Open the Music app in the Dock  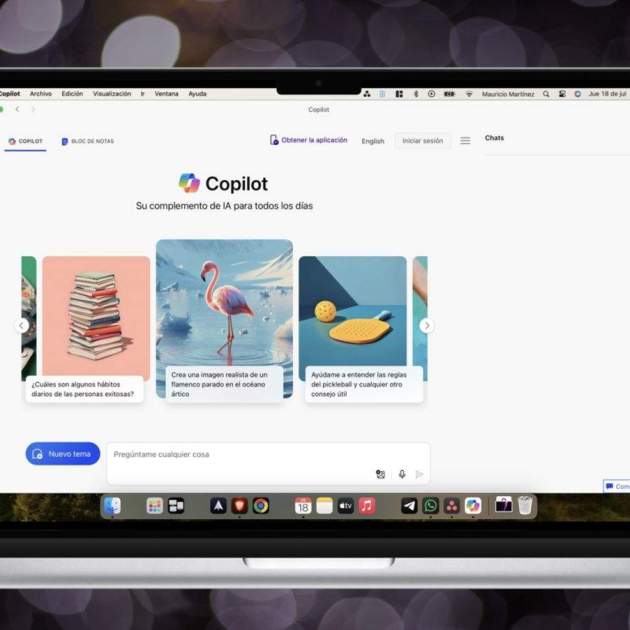point(367,506)
